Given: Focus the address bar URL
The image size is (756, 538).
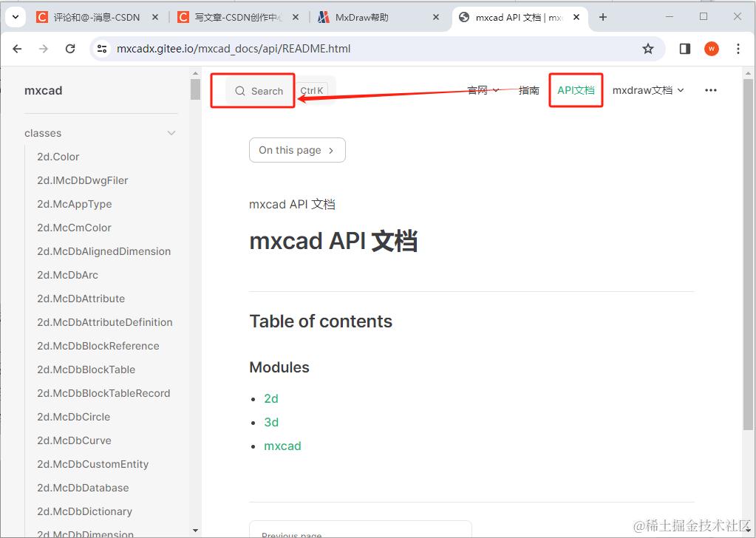Looking at the screenshot, I should click(x=234, y=49).
